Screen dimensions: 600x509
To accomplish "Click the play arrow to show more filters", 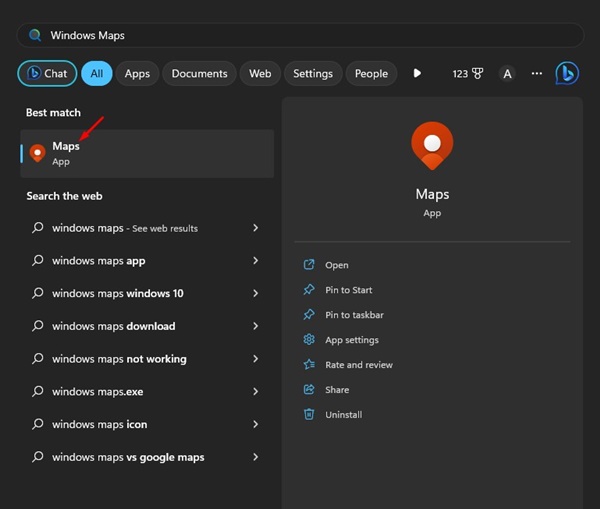I will click(x=417, y=73).
